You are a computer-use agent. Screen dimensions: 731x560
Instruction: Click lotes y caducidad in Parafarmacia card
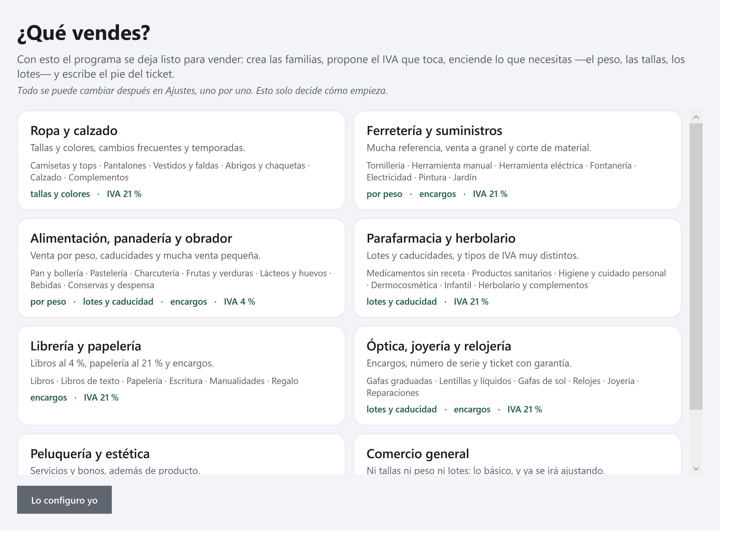(x=402, y=302)
